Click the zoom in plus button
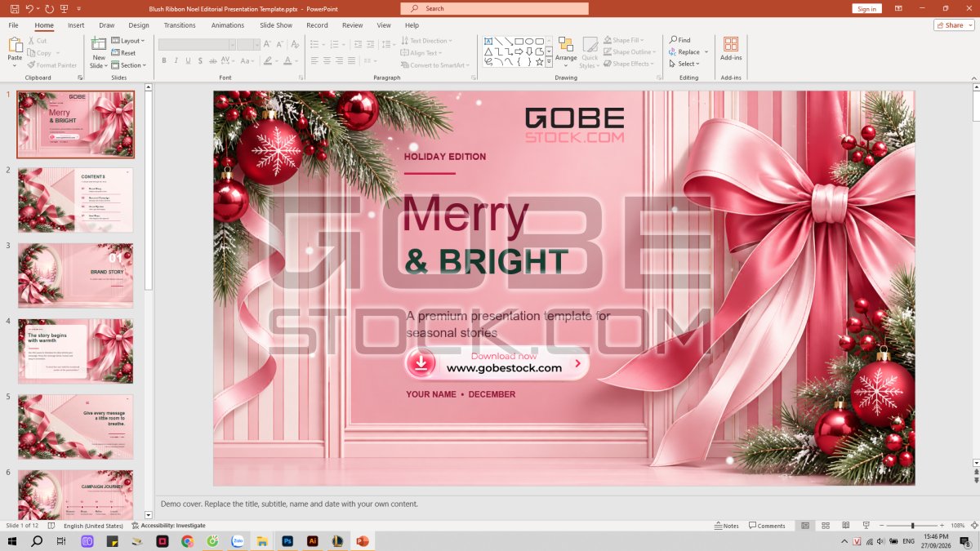The width and height of the screenshot is (980, 551). tap(943, 526)
